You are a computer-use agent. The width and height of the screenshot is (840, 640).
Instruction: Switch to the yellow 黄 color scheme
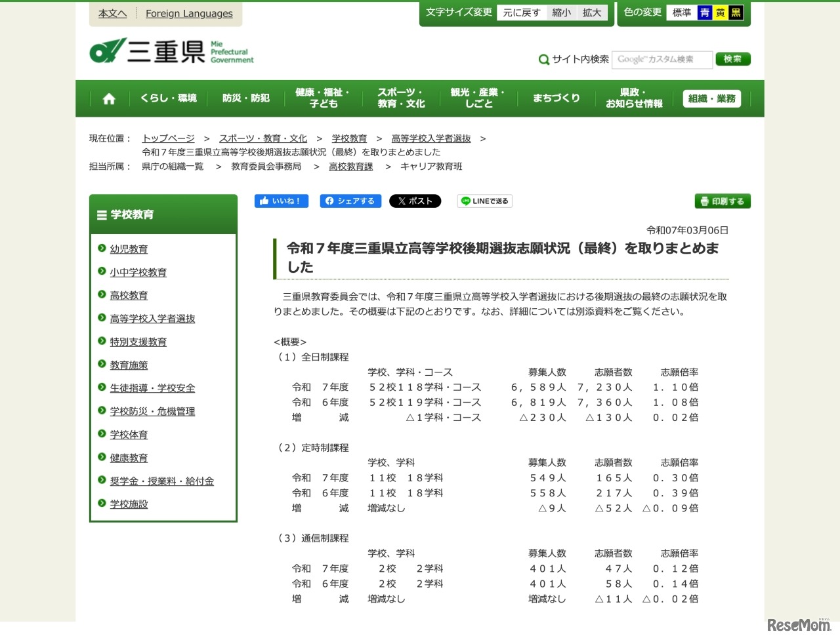point(720,12)
